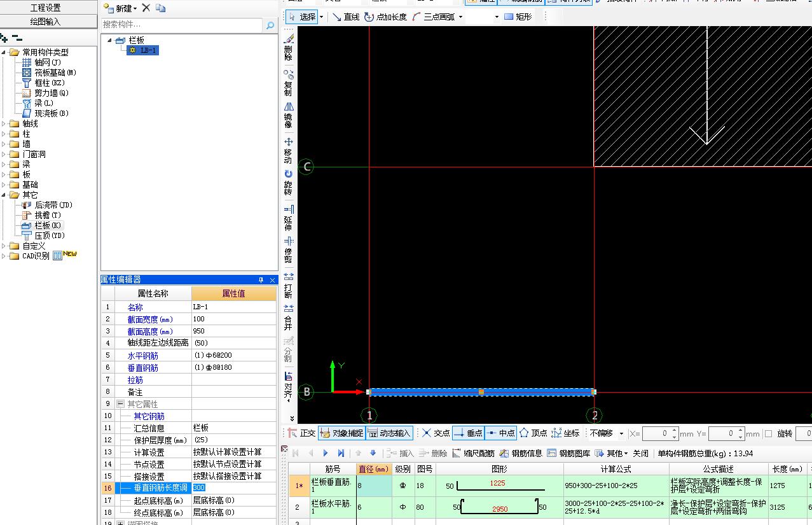812x525 pixels.
Task: Click the collapse-all minus icon above the tree
Action: coord(17,38)
